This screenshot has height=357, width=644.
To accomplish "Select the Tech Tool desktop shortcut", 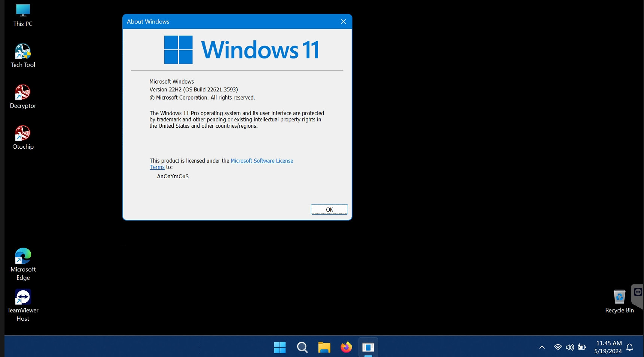I will (23, 56).
